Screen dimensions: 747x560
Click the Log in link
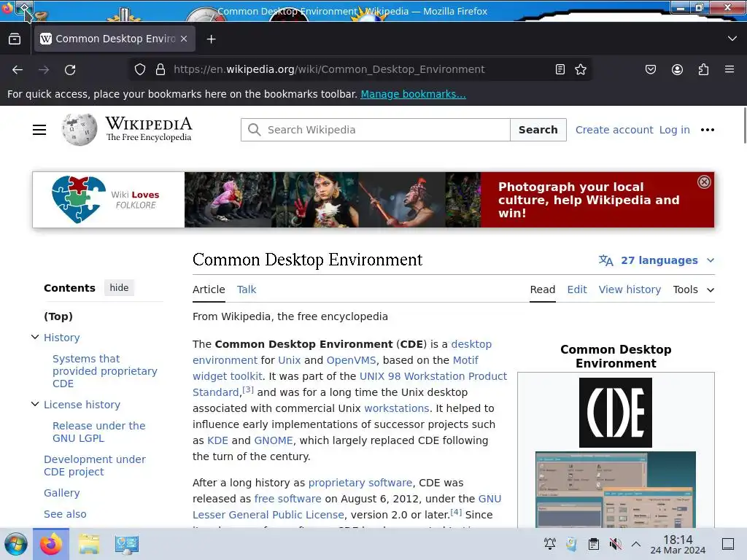(x=674, y=130)
